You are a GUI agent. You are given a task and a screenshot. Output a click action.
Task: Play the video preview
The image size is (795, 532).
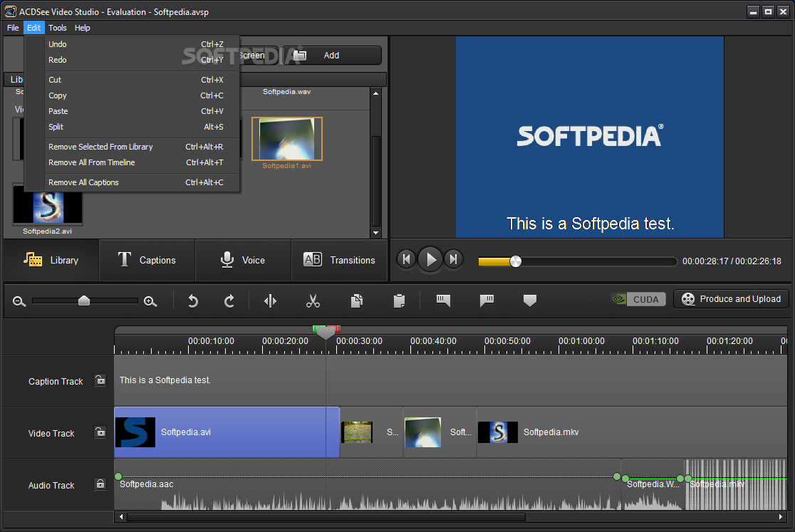tap(430, 259)
